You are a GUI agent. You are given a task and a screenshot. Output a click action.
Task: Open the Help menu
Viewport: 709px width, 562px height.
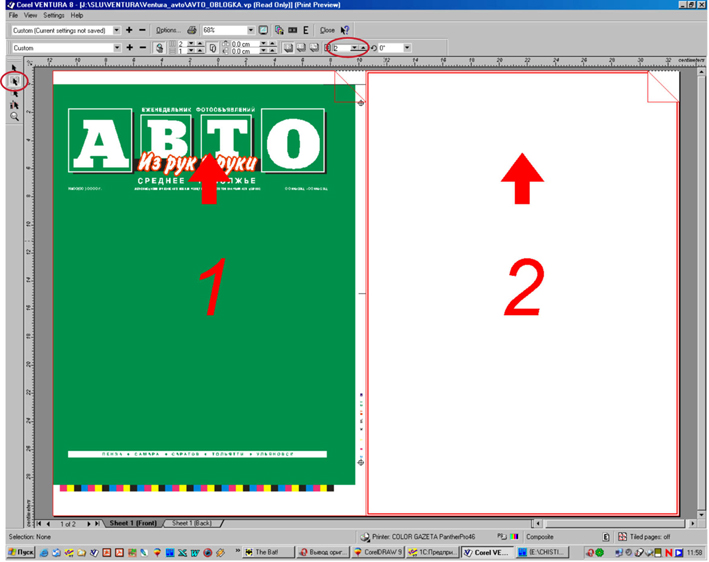point(77,15)
